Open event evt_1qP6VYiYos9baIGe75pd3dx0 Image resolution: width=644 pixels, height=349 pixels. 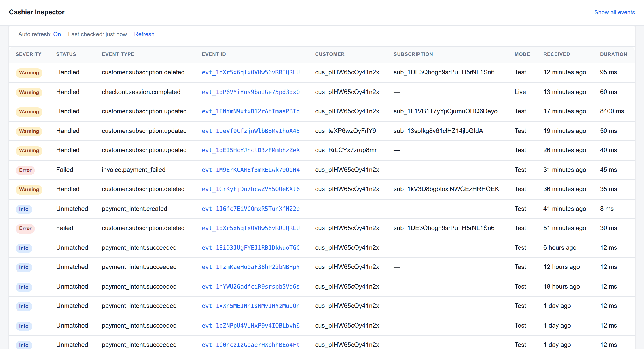250,92
